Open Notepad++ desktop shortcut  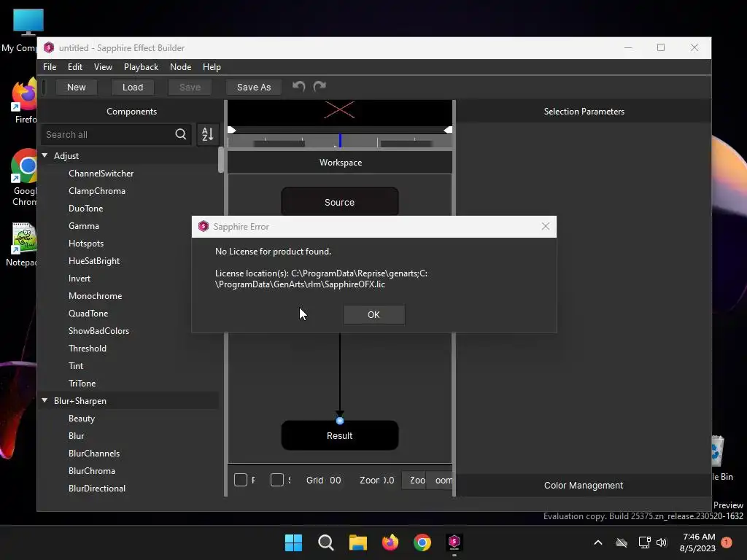click(x=22, y=244)
